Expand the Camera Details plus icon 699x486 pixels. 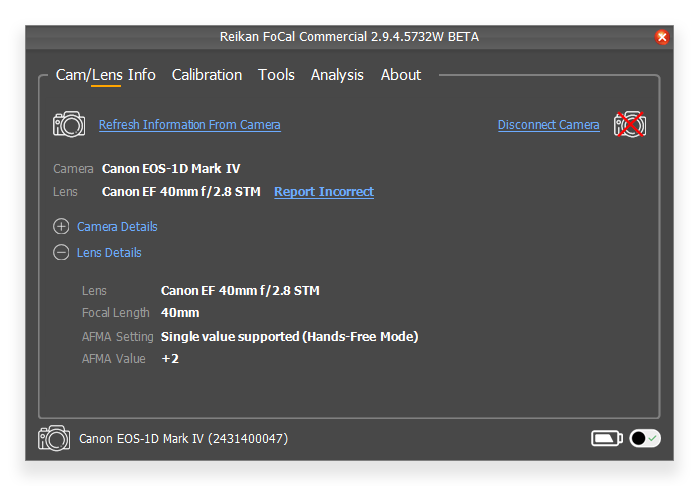click(x=61, y=227)
